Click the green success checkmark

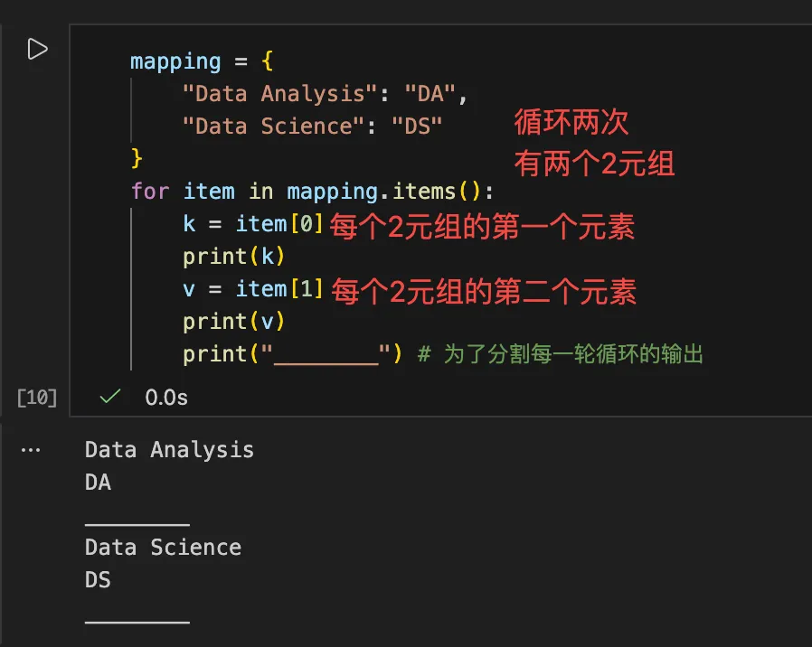coord(110,397)
